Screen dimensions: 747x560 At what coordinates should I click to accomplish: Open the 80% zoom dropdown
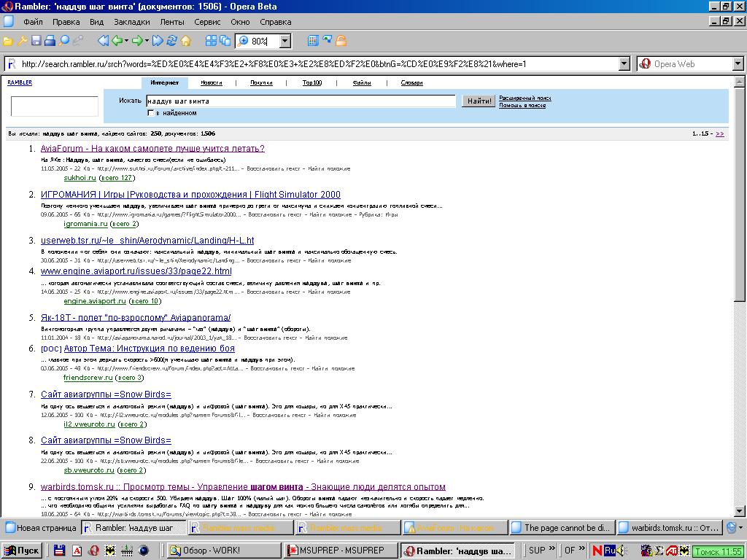point(285,41)
